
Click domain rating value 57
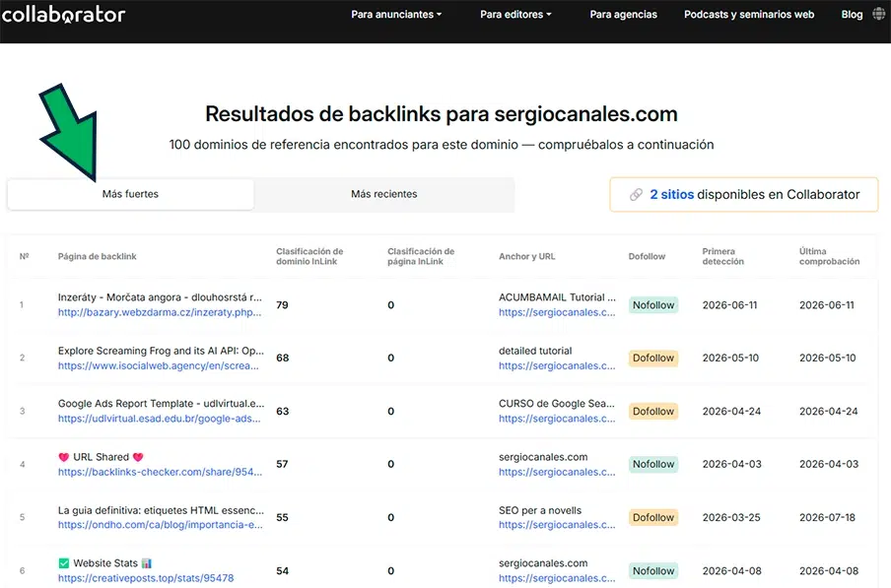pos(283,464)
